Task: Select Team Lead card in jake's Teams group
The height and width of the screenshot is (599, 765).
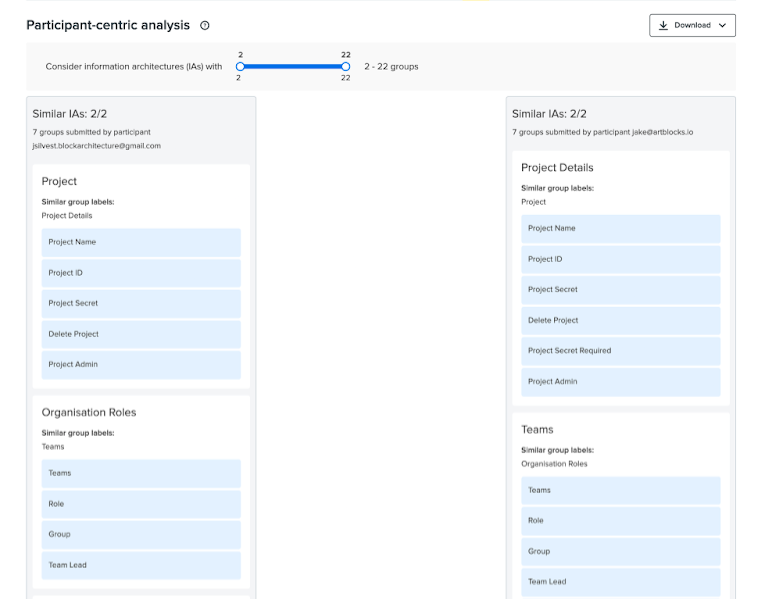Action: click(x=621, y=582)
